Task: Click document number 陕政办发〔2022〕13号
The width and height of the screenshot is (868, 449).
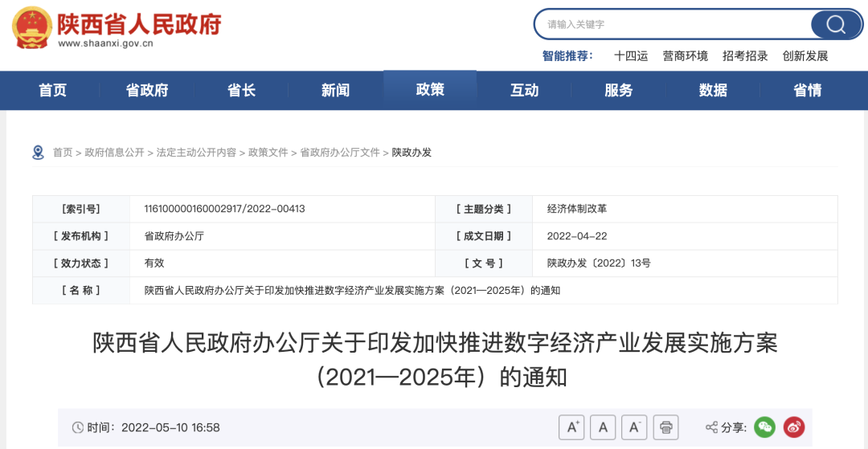Action: [599, 263]
